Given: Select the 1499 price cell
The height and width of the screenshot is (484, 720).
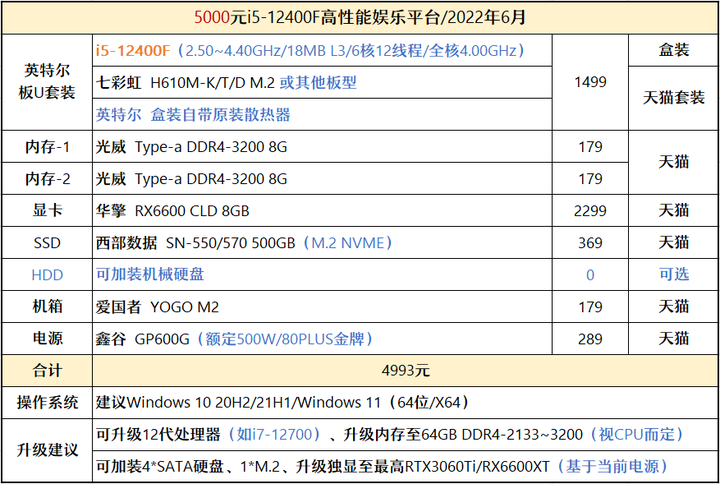Looking at the screenshot, I should tap(590, 82).
